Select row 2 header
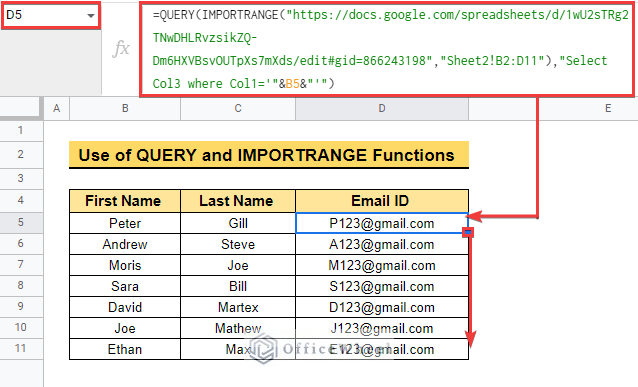This screenshot has height=387, width=638. [21, 154]
